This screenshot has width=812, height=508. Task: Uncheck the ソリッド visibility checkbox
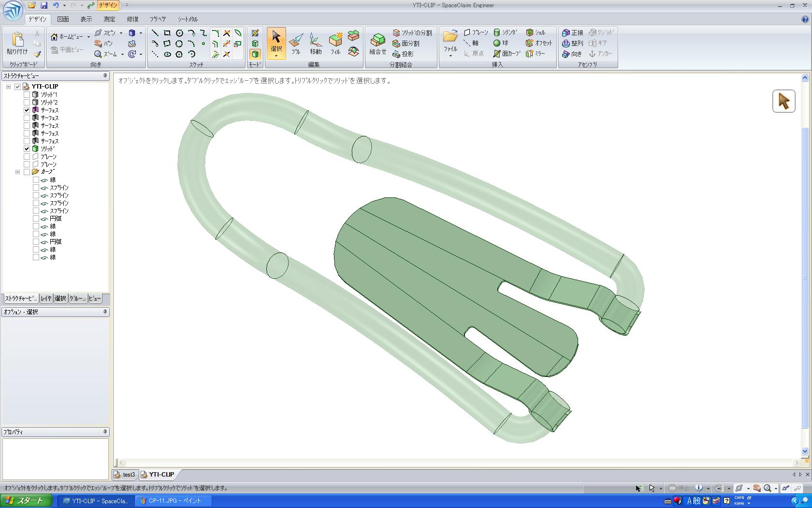(27, 149)
